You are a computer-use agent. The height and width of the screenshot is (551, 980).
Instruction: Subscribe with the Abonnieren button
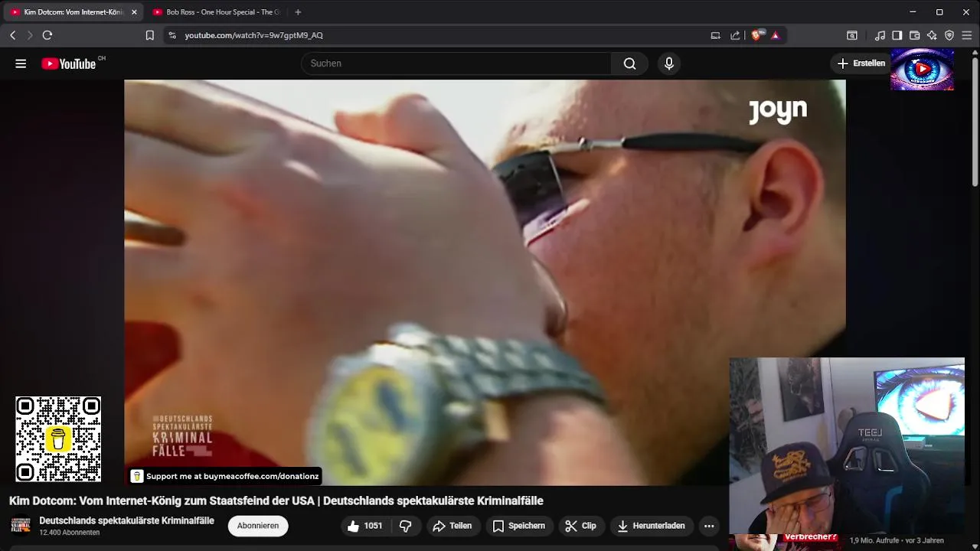point(258,526)
